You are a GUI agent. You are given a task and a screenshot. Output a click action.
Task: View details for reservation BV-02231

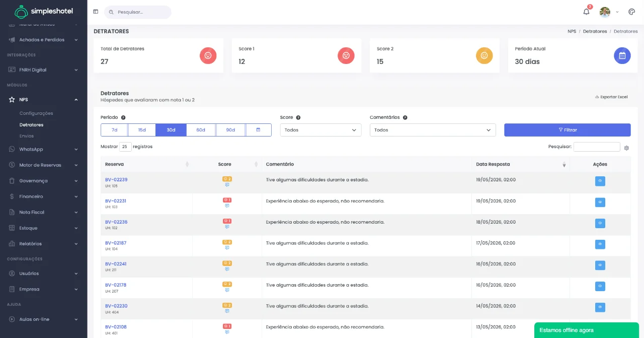(x=600, y=202)
